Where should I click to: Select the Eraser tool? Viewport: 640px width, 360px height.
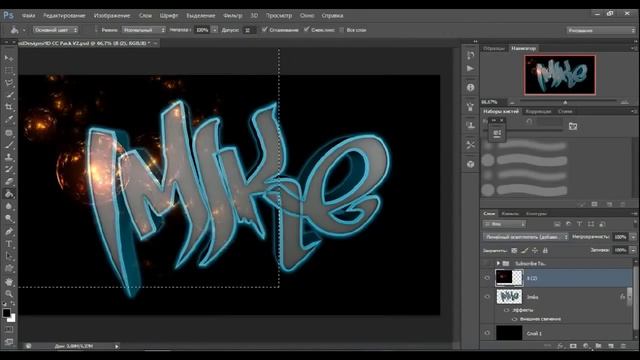click(9, 182)
